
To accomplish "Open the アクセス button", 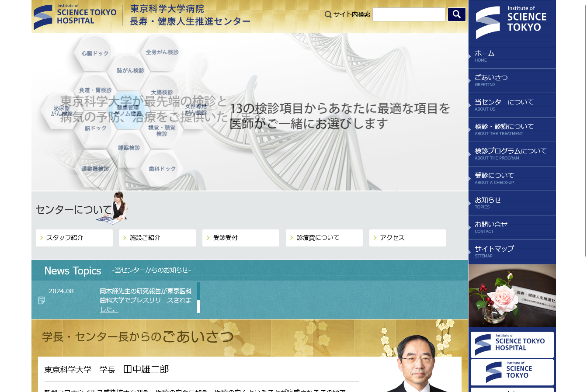I will point(407,238).
